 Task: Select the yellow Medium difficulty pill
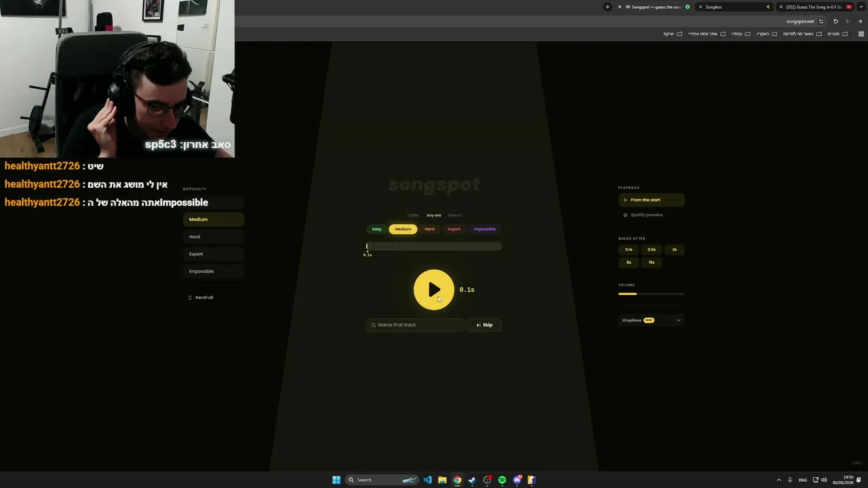403,229
